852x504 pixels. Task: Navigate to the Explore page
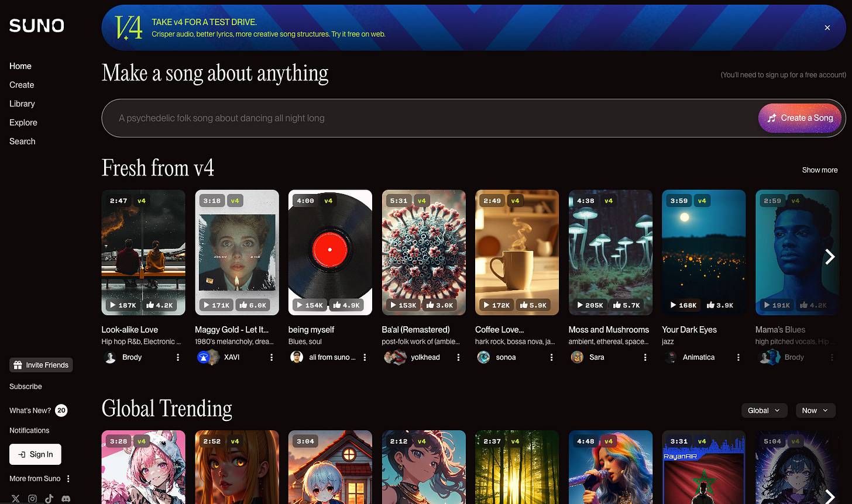coord(23,122)
